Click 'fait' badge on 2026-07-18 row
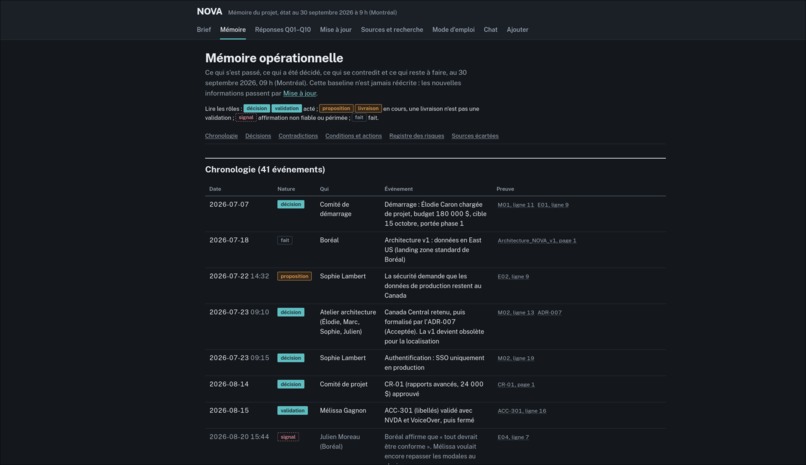806x465 pixels. point(285,240)
